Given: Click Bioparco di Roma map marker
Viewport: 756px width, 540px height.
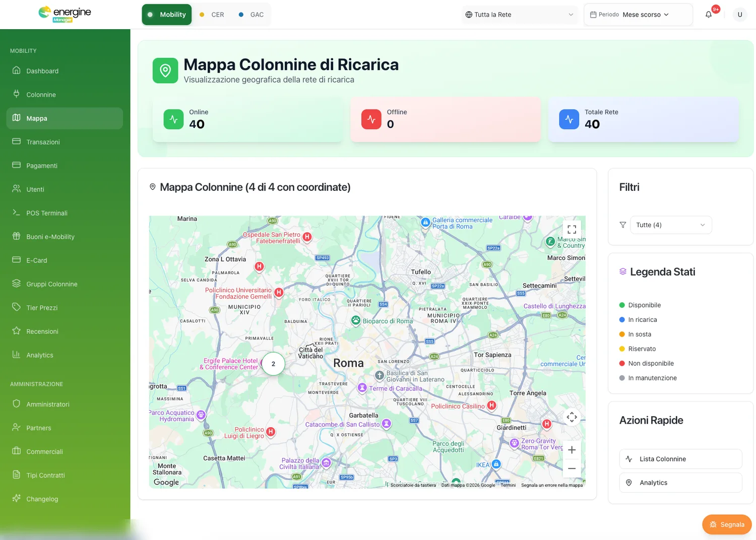Looking at the screenshot, I should point(356,320).
